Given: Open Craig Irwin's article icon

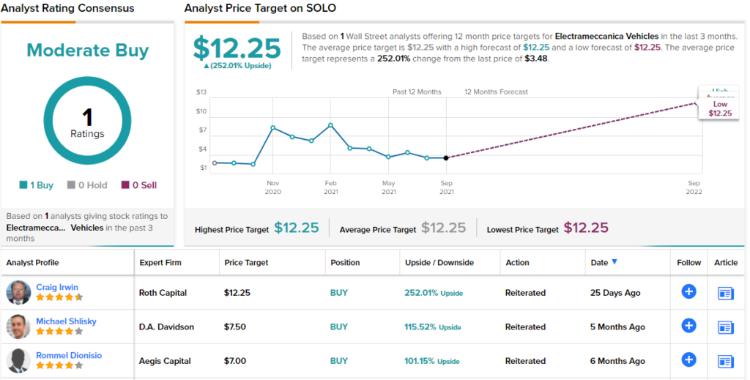Looking at the screenshot, I should coord(726,293).
